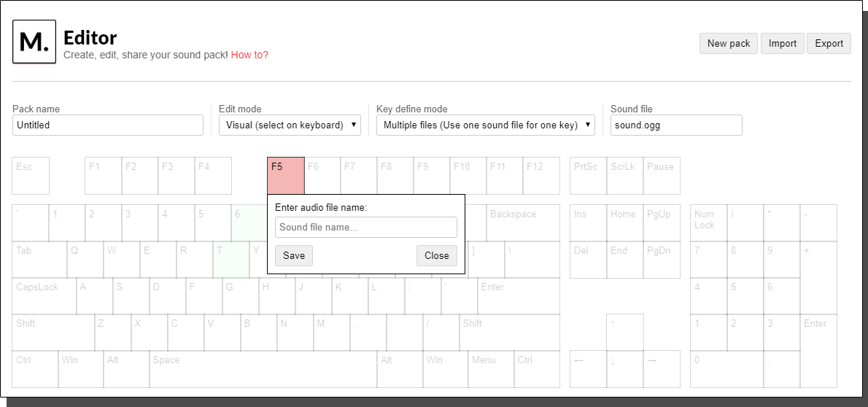Select the left arrow key

(588, 368)
